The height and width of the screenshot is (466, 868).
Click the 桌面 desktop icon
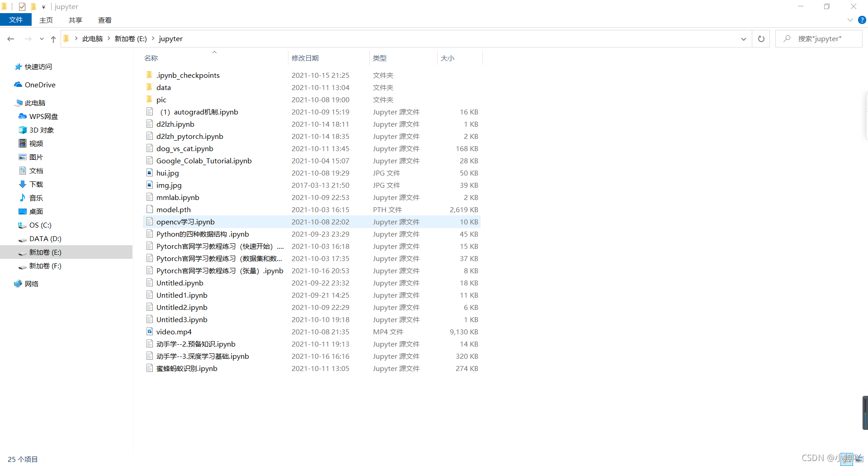[23, 211]
